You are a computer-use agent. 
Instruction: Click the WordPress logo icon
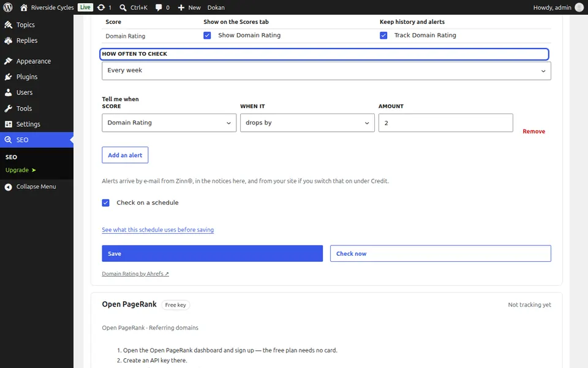[8, 7]
